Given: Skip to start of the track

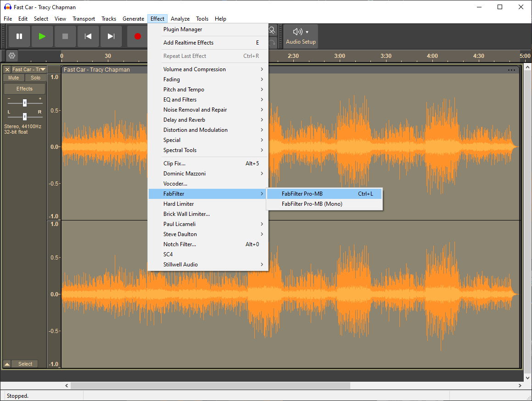Looking at the screenshot, I should tap(88, 36).
